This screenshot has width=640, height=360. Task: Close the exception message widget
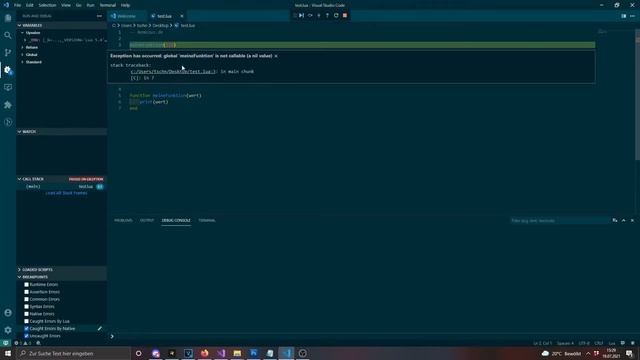pyautogui.click(x=276, y=56)
